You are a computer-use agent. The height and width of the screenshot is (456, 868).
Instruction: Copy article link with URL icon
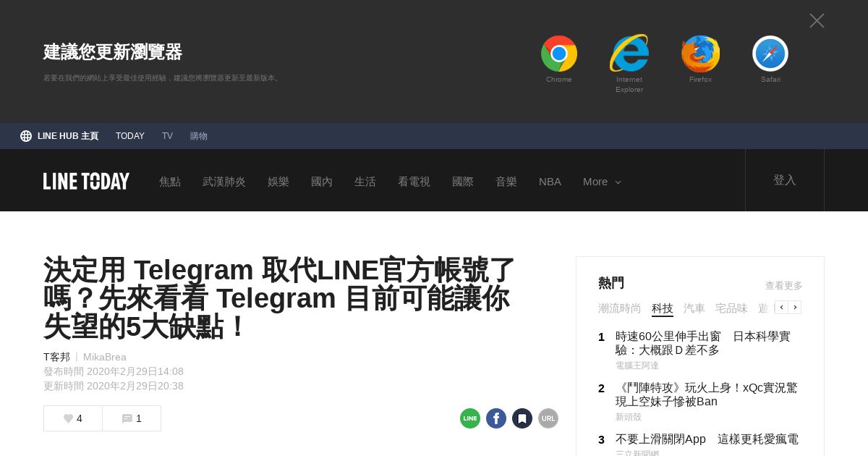(x=548, y=418)
